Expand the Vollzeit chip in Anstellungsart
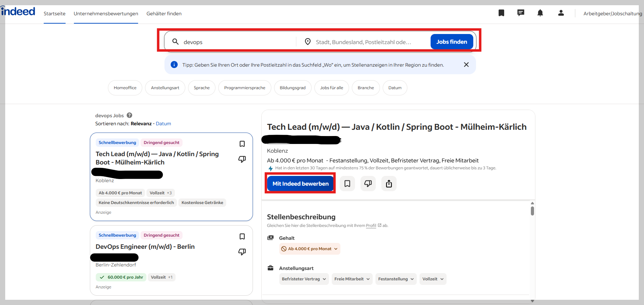 [433, 279]
